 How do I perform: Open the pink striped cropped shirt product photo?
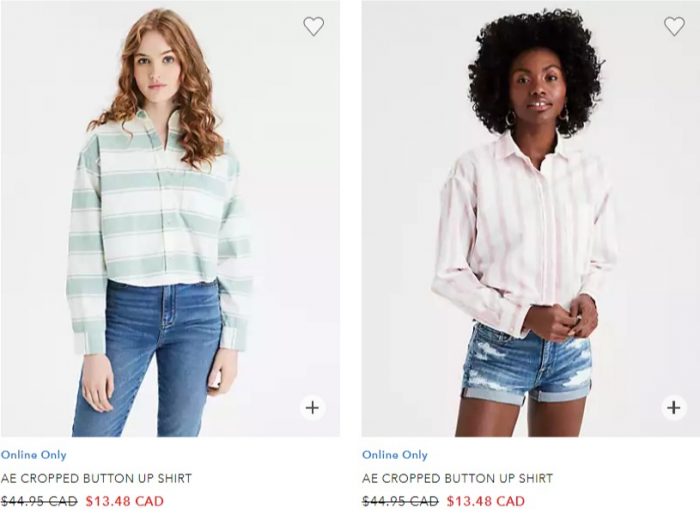[531, 218]
